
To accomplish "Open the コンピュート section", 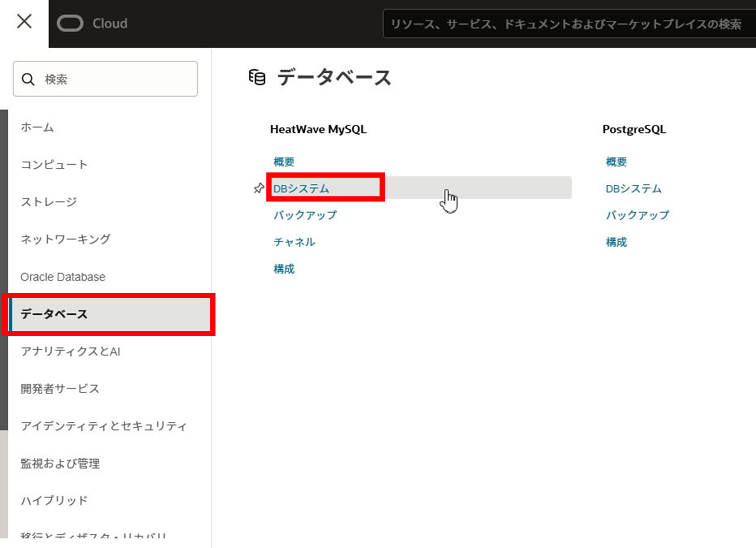I will click(x=54, y=164).
